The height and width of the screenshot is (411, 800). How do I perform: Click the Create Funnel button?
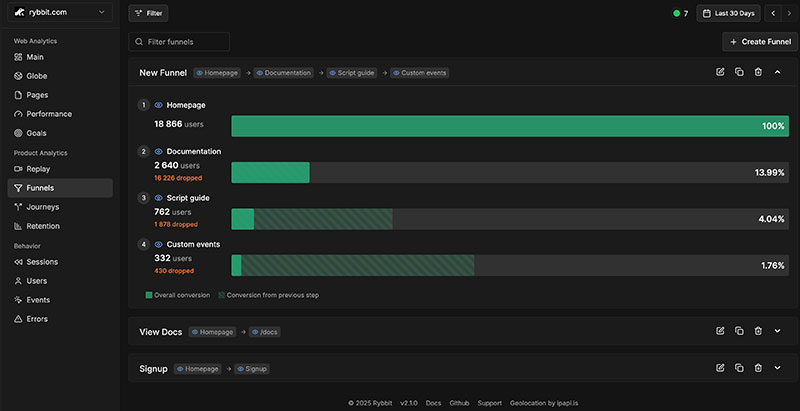(760, 42)
